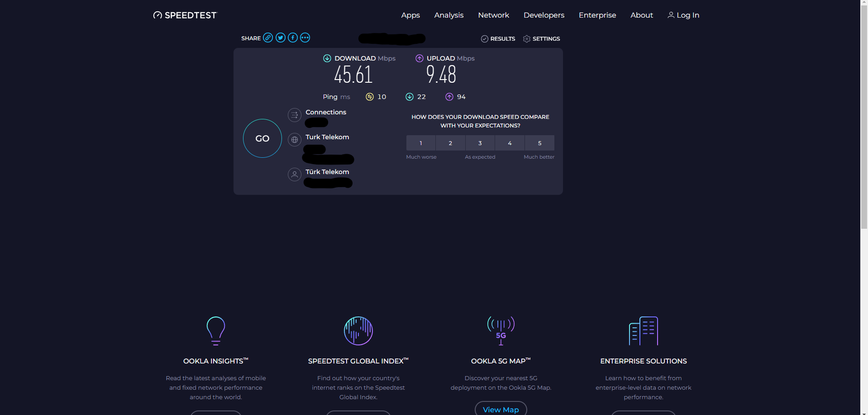868x415 pixels.
Task: Click the Results checkmark icon
Action: point(484,39)
